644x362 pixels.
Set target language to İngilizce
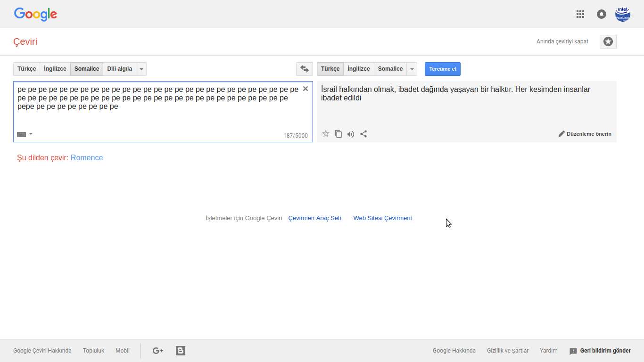(359, 69)
